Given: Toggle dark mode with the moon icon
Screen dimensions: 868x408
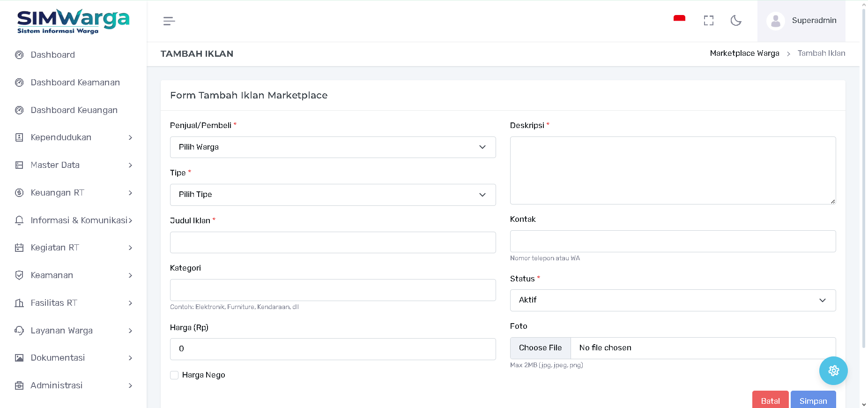Looking at the screenshot, I should click(736, 21).
